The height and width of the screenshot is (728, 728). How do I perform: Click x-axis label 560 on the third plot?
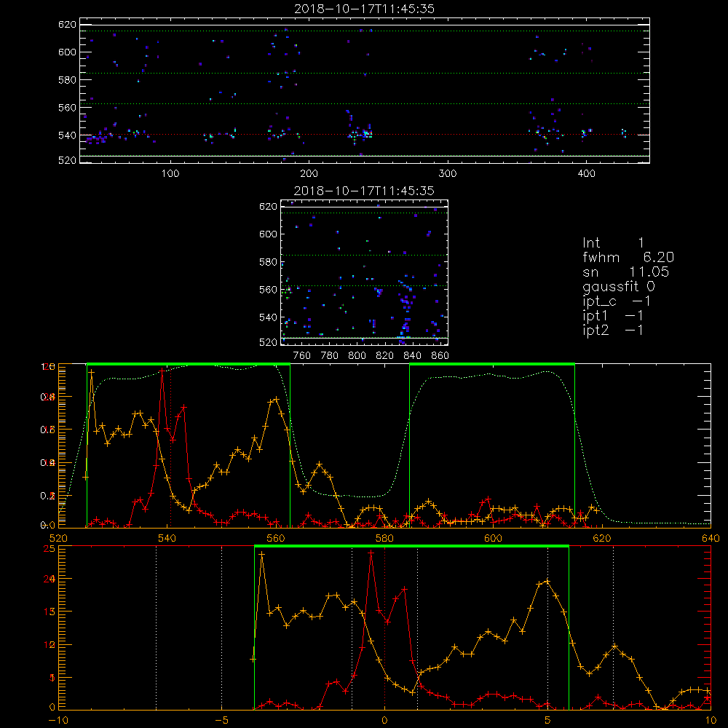(276, 538)
